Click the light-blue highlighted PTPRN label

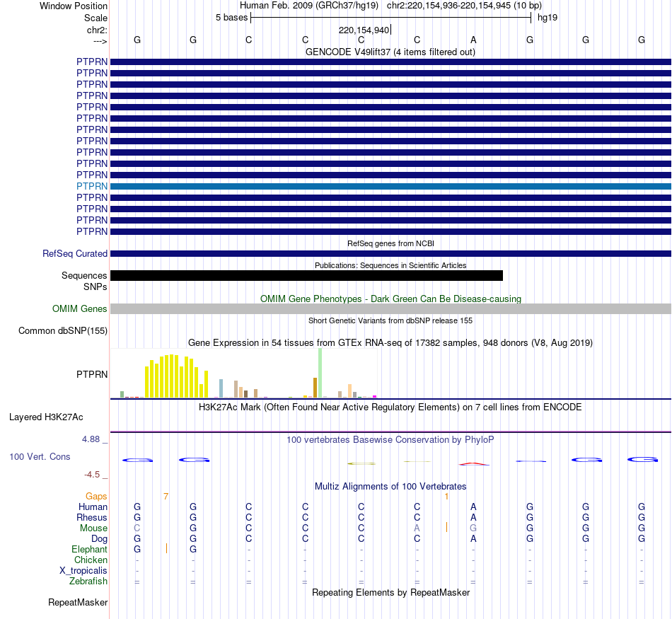(92, 186)
